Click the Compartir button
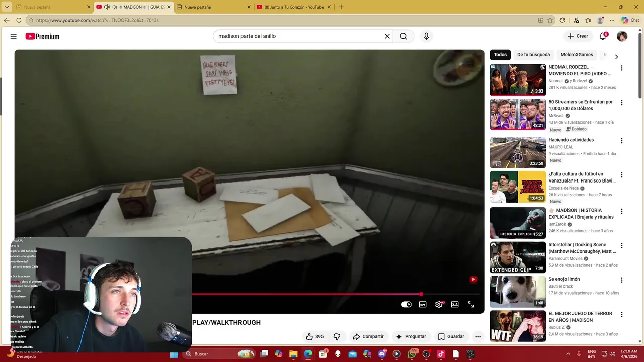This screenshot has height=362, width=644. pos(368,336)
